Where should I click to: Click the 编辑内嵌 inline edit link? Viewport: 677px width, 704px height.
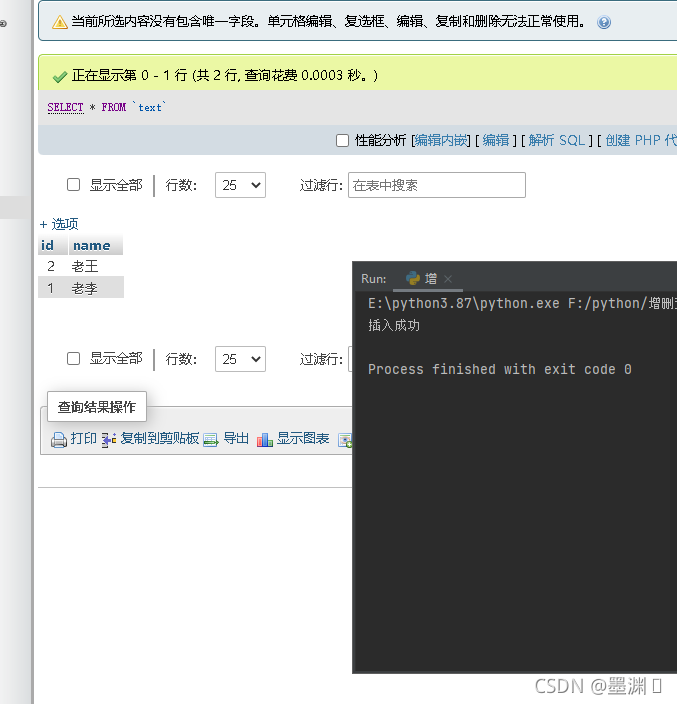(441, 140)
